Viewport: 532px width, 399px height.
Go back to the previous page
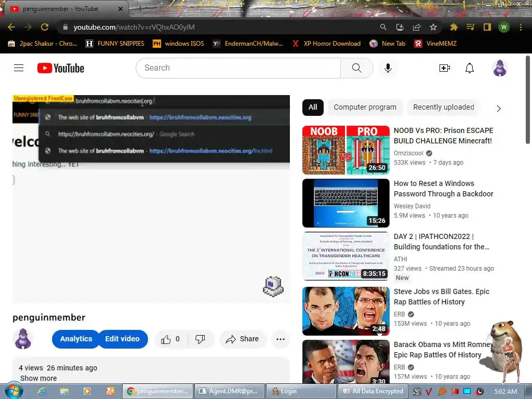pos(11,27)
